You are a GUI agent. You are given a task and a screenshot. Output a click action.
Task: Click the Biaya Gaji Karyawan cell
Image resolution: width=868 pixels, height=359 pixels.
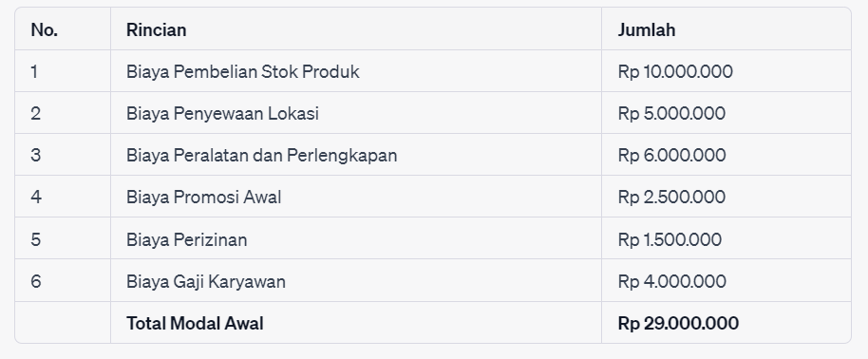coord(356,281)
